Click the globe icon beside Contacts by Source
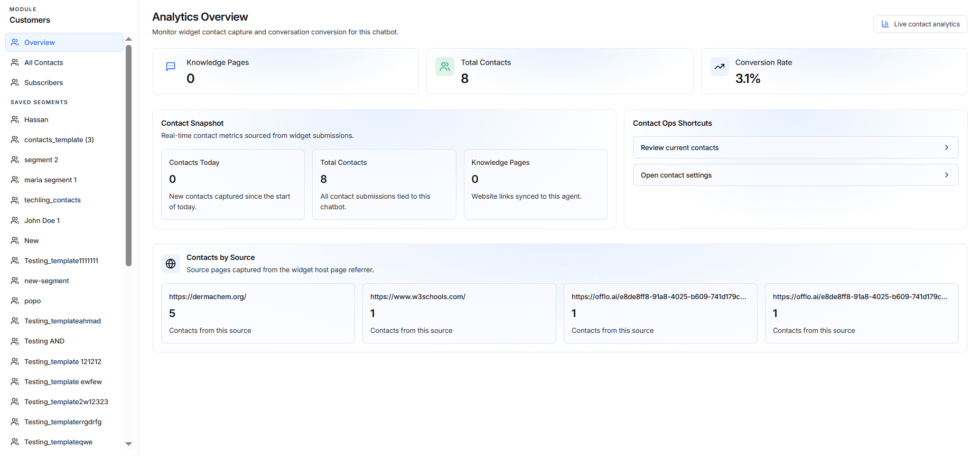Screen dimensions: 980x456 pyautogui.click(x=171, y=263)
